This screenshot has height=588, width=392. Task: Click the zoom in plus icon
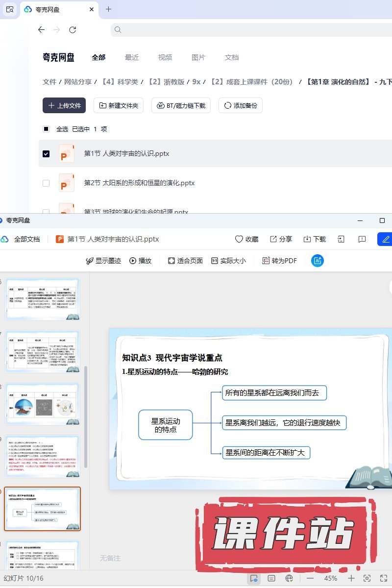[x=351, y=578]
